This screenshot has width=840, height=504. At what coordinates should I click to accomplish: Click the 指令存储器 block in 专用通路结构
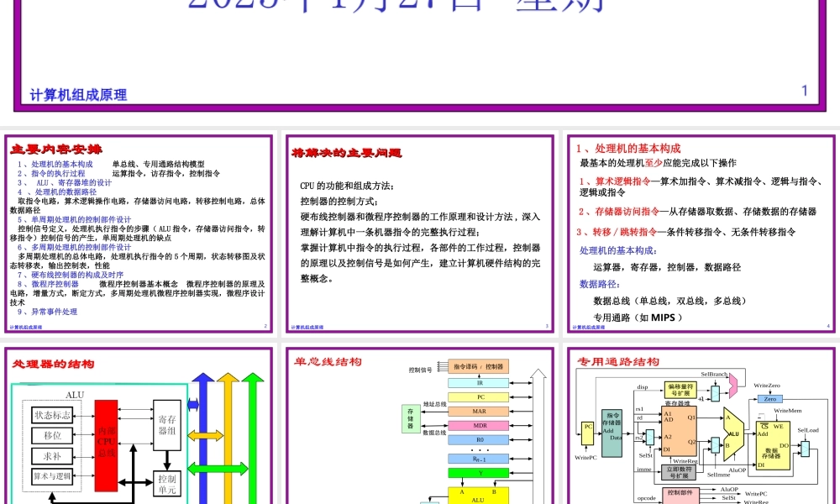coord(612,433)
